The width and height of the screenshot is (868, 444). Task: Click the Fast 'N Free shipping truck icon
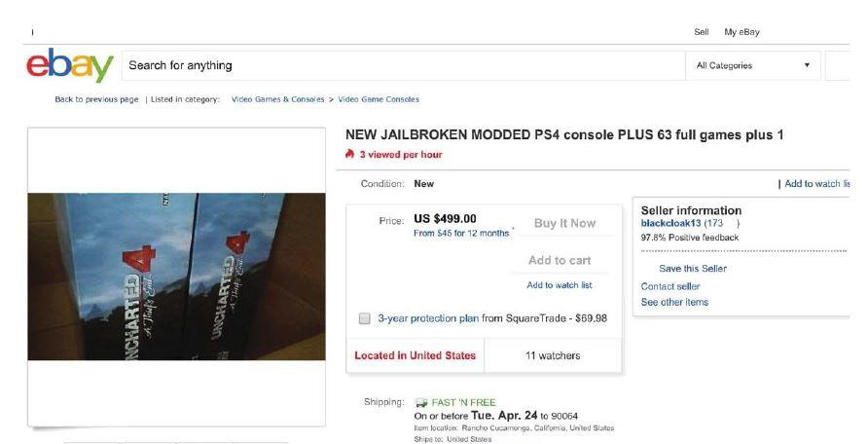coord(421,402)
